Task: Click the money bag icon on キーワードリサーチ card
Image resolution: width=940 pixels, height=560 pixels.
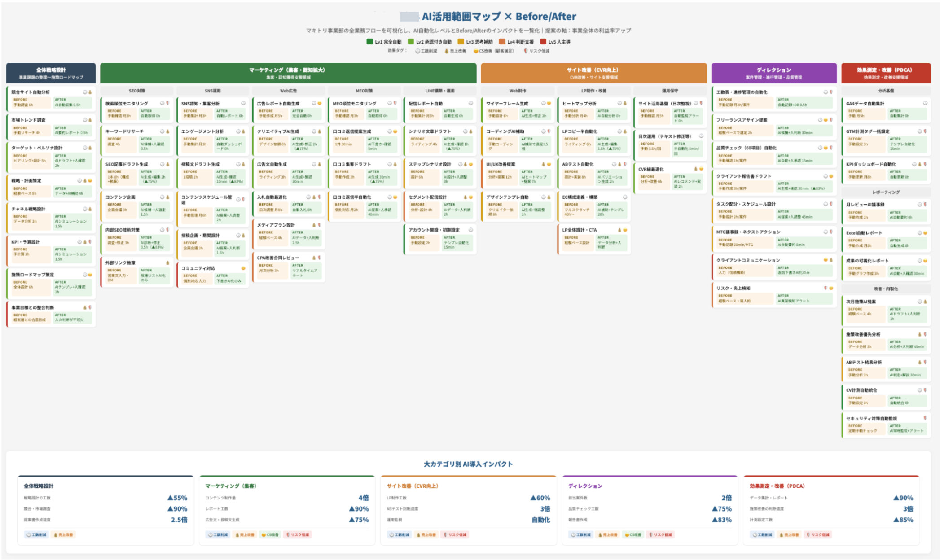Action: [168, 131]
